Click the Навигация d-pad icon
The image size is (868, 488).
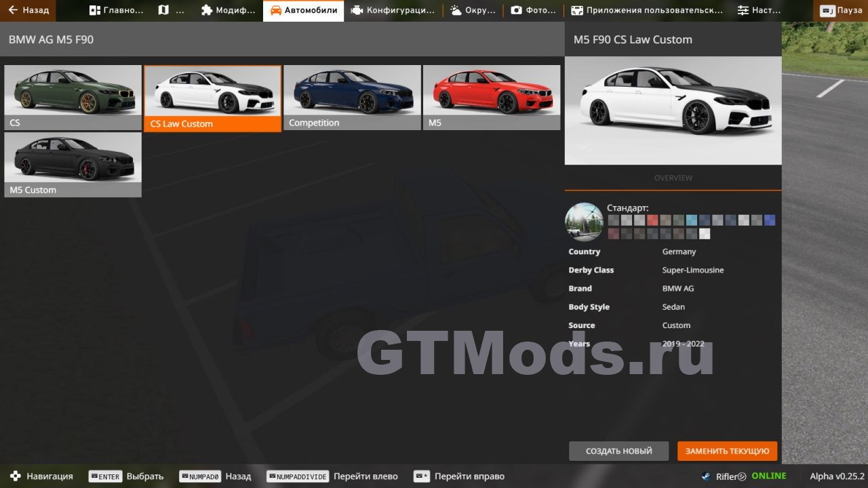16,476
